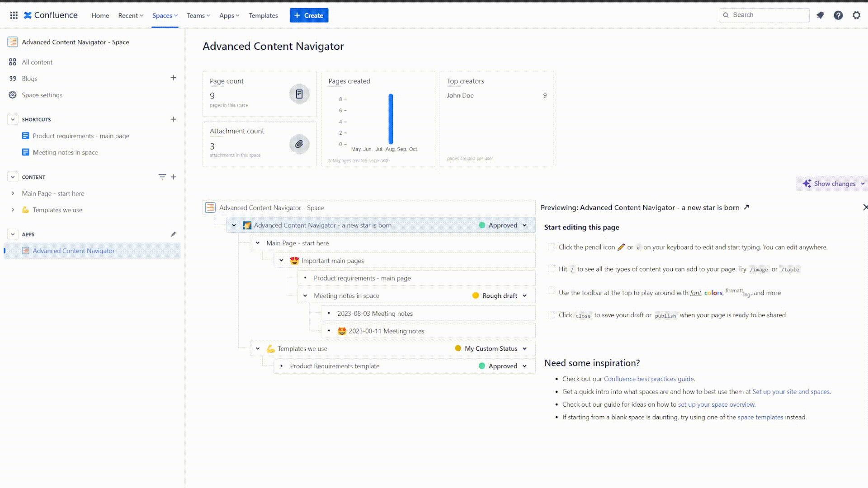Screen dimensions: 868x488
Task: Click the page count document icon
Action: [x=299, y=94]
